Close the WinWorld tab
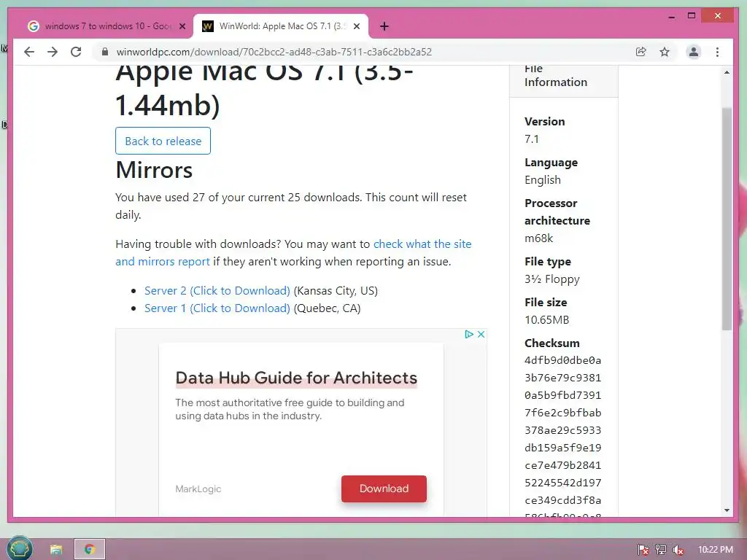This screenshot has height=560, width=747. click(357, 26)
